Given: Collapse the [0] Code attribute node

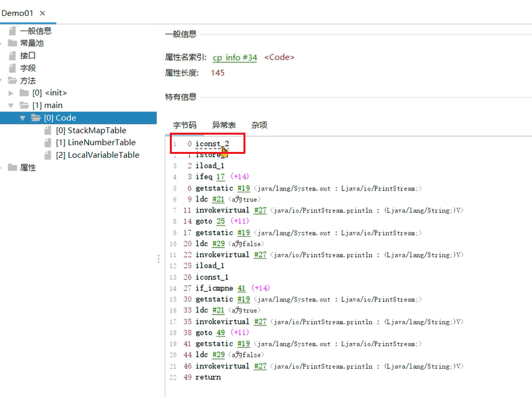Looking at the screenshot, I should click(23, 118).
